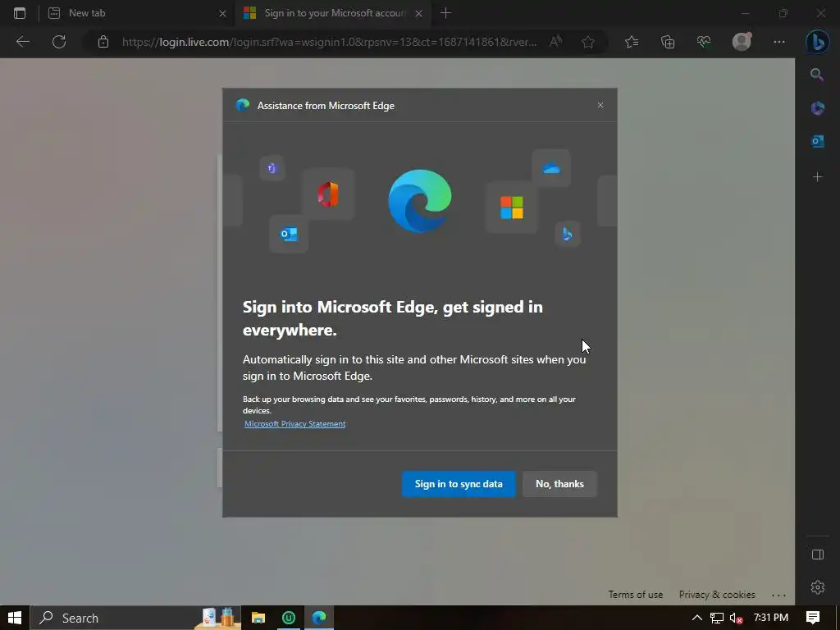The image size is (840, 630).
Task: Open the notification center icon
Action: (813, 618)
